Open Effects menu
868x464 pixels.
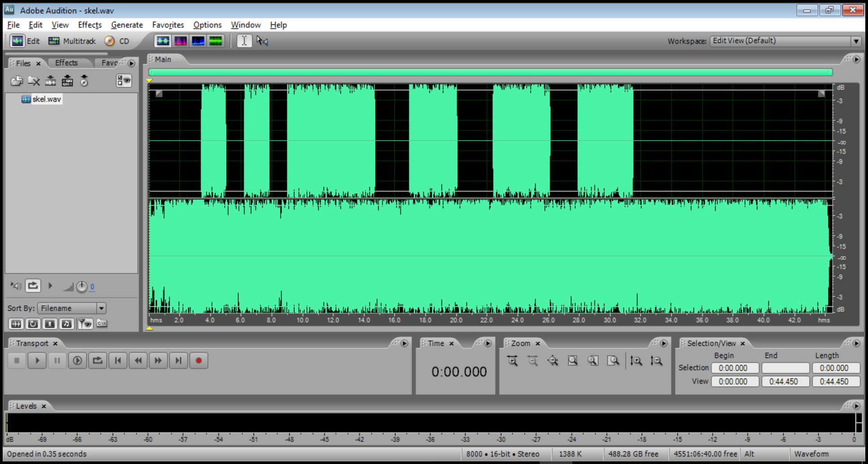90,25
